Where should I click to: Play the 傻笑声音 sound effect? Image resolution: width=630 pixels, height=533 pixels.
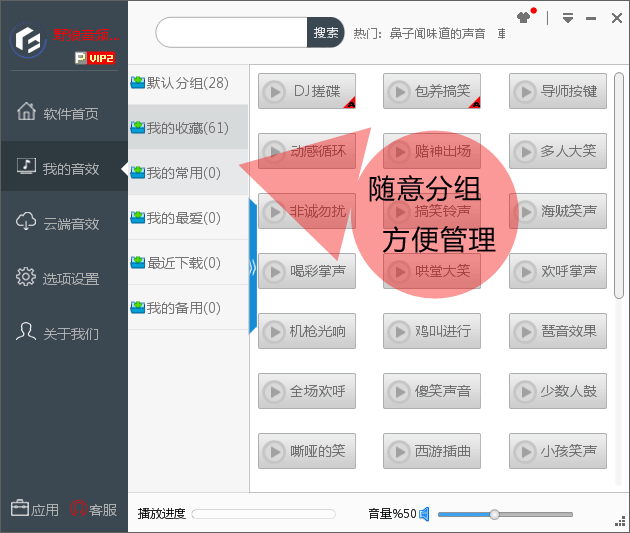432,391
